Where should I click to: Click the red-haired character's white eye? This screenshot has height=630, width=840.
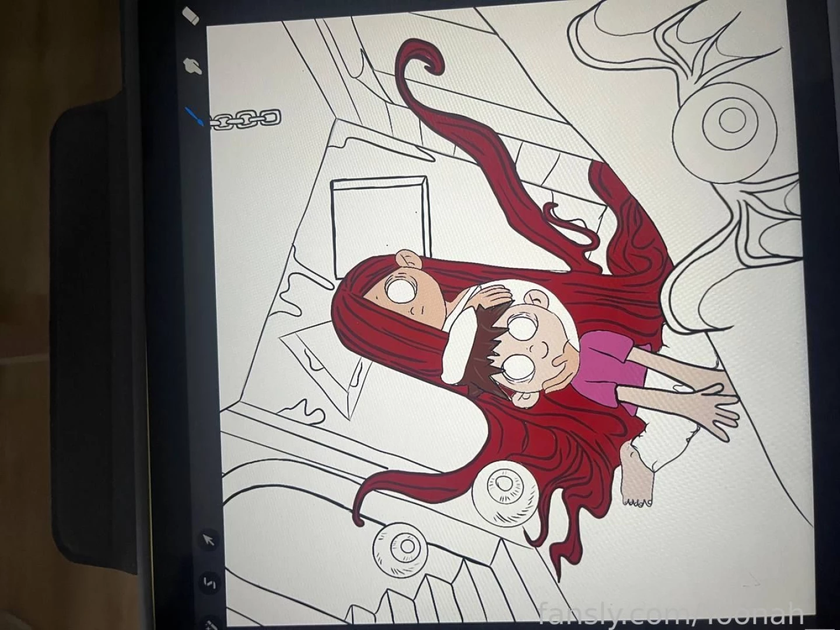tap(400, 290)
